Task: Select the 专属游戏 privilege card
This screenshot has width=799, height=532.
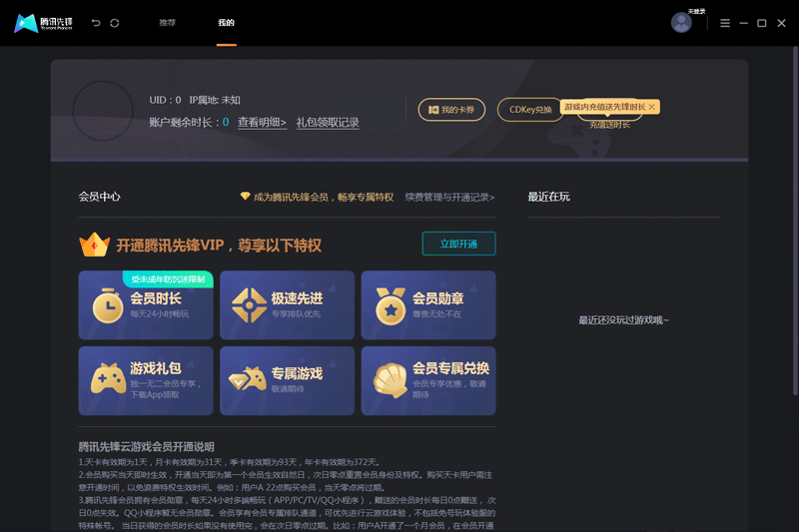Action: [x=287, y=381]
